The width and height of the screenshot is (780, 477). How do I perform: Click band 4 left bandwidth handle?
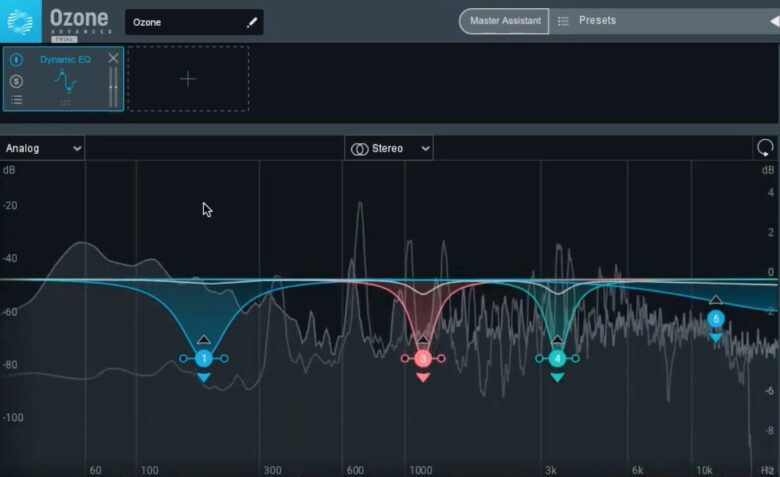pyautogui.click(x=539, y=358)
